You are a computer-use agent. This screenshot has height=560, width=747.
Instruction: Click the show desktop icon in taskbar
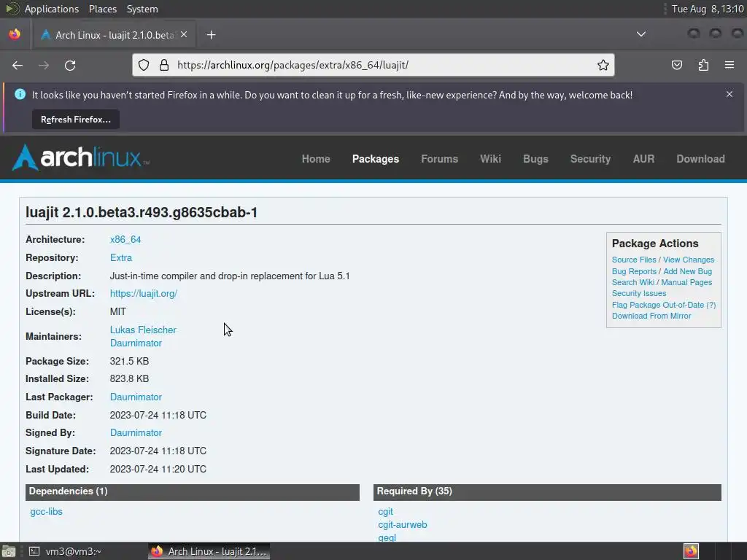click(x=9, y=551)
